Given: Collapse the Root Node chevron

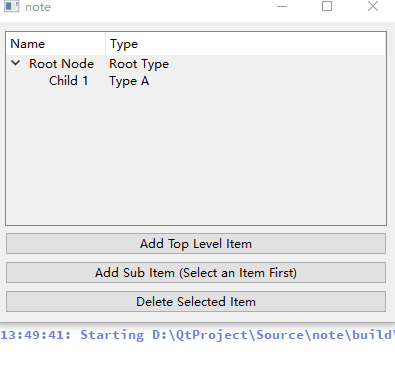Looking at the screenshot, I should tap(16, 63).
